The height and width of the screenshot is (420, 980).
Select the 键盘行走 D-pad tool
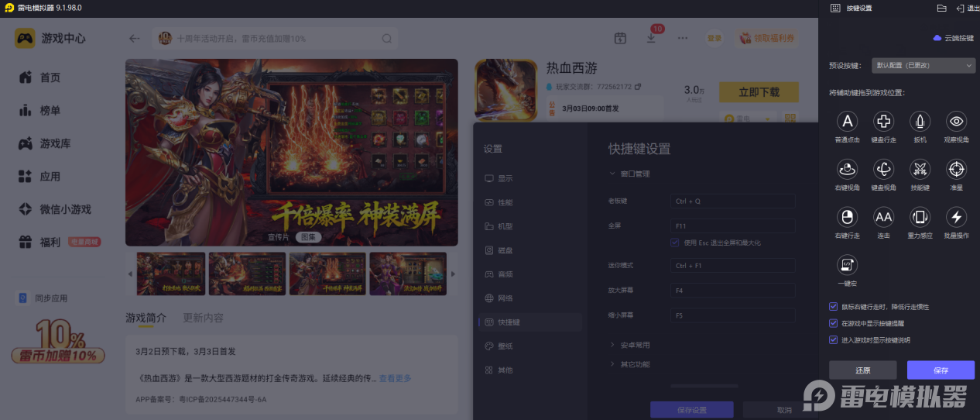[x=883, y=122]
